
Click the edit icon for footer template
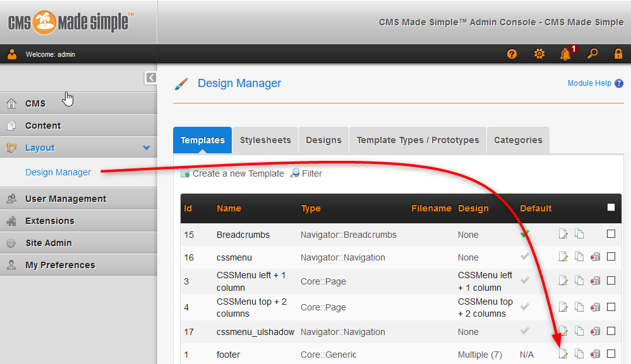pos(563,355)
